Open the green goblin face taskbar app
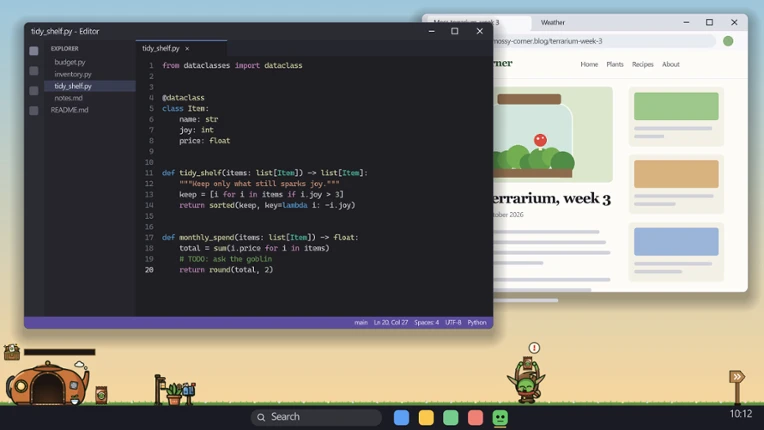The image size is (764, 430). (500, 418)
